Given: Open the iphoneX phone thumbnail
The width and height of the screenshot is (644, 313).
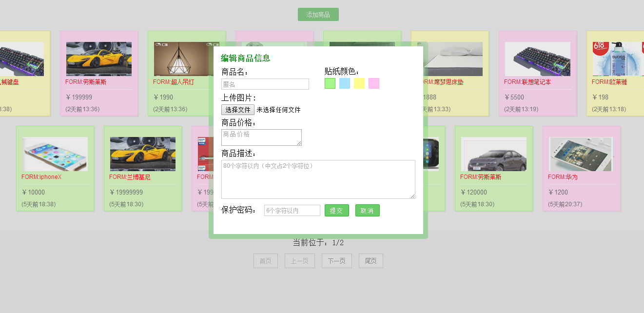Looking at the screenshot, I should point(55,154).
